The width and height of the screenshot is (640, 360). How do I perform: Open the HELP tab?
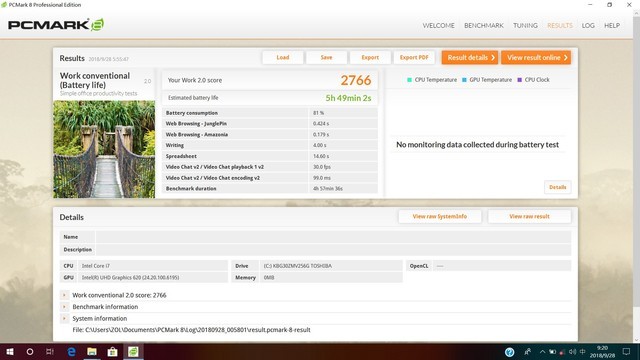[x=612, y=25]
